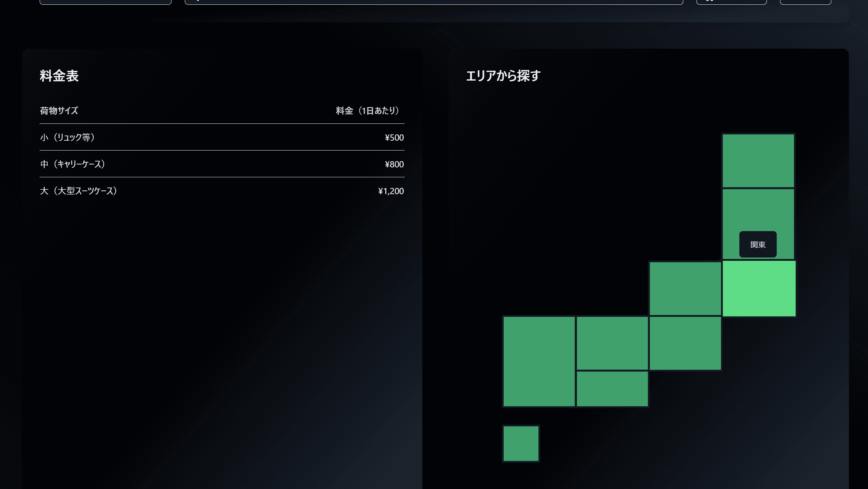Select the large Kyushu tile on the map
The width and height of the screenshot is (868, 489).
click(x=539, y=361)
